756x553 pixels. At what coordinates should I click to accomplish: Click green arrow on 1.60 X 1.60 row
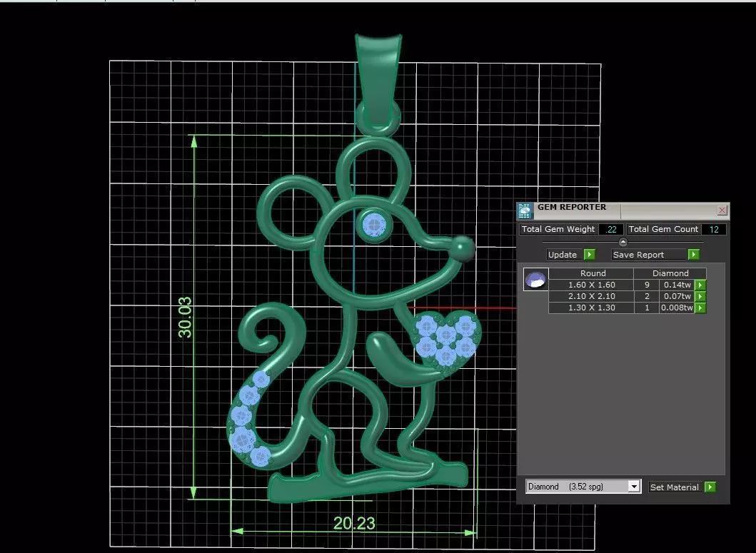click(x=700, y=285)
